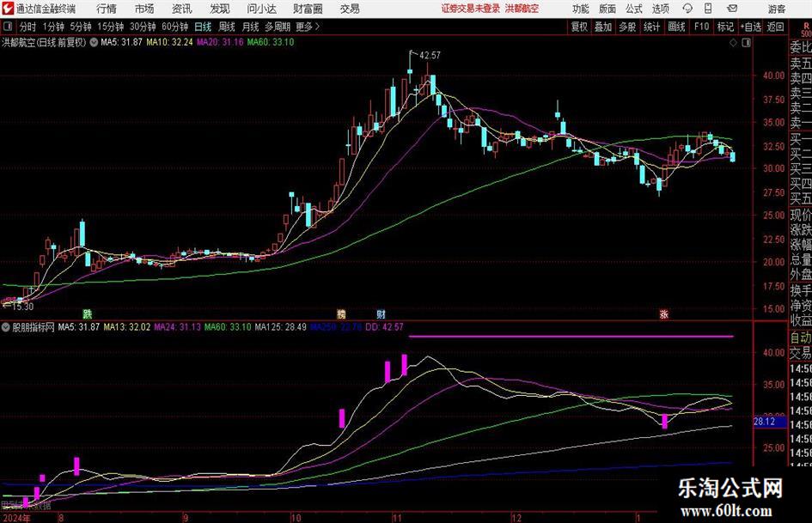Select the 日线 daily chart tab

[203, 27]
